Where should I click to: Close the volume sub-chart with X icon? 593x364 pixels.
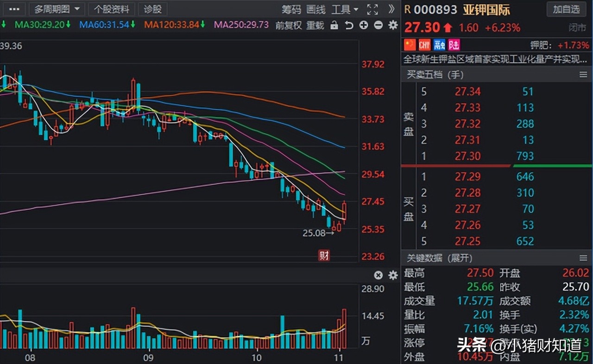pos(379,275)
